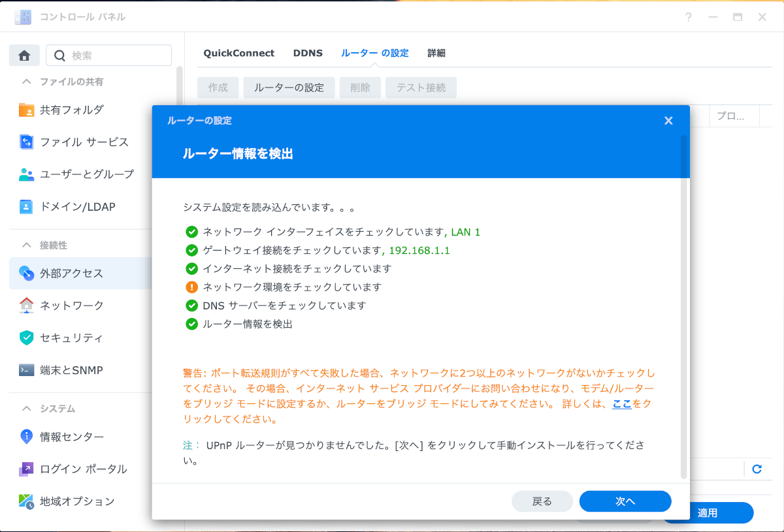
Task: Click green check icon beside LAN 1 row
Action: (x=191, y=232)
